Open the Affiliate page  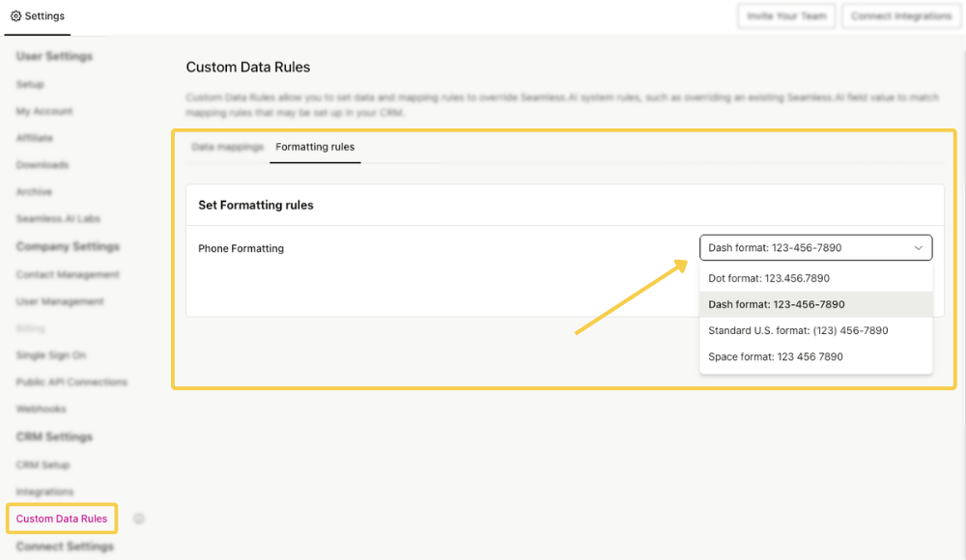coord(35,138)
